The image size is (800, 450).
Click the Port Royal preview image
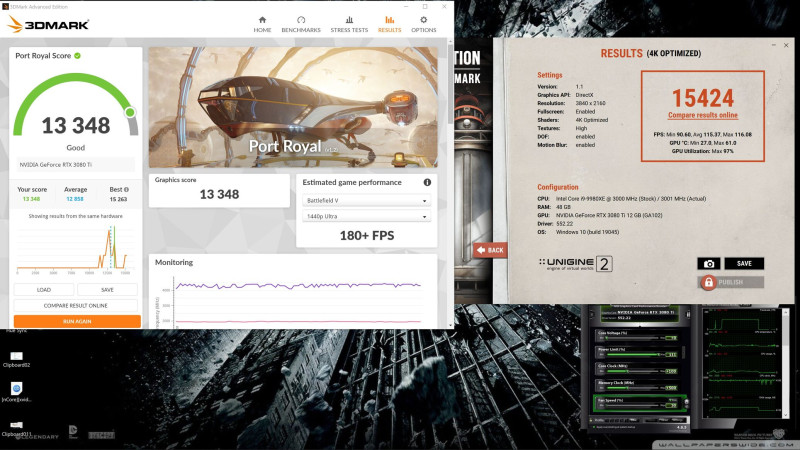click(293, 107)
